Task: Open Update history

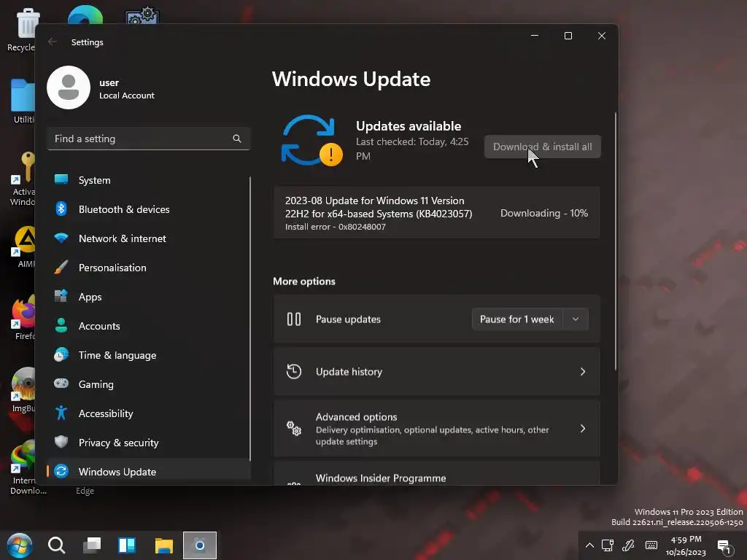Action: [x=436, y=371]
